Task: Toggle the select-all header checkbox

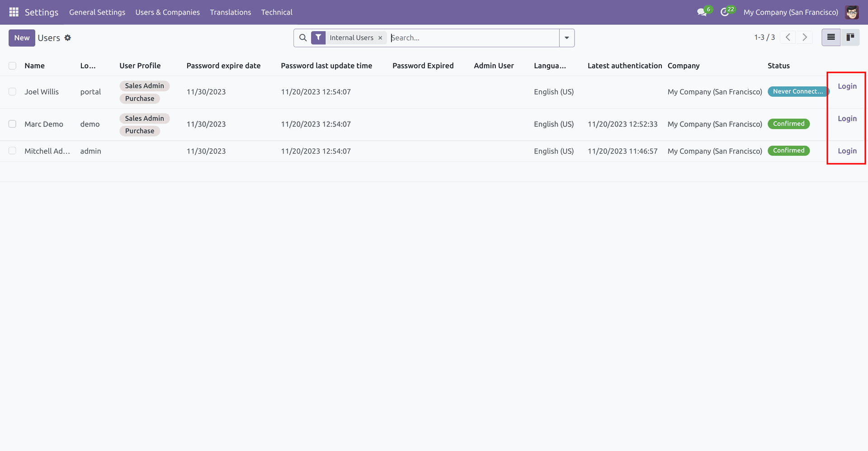Action: [x=13, y=66]
